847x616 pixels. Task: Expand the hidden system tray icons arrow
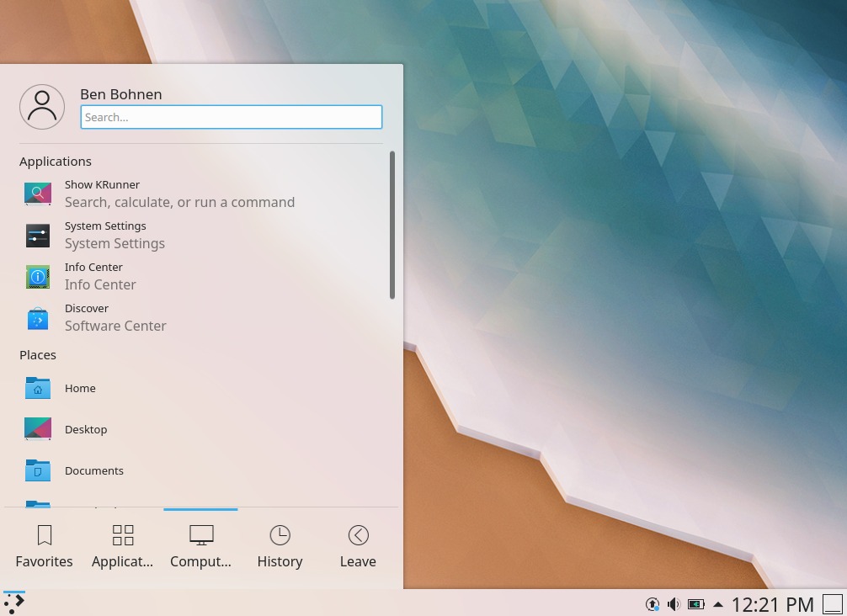click(x=717, y=604)
